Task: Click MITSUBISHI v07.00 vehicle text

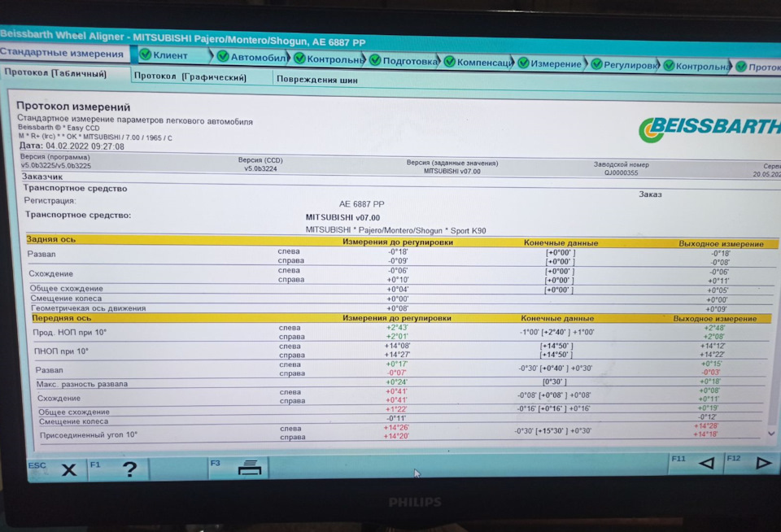Action: pyautogui.click(x=343, y=217)
